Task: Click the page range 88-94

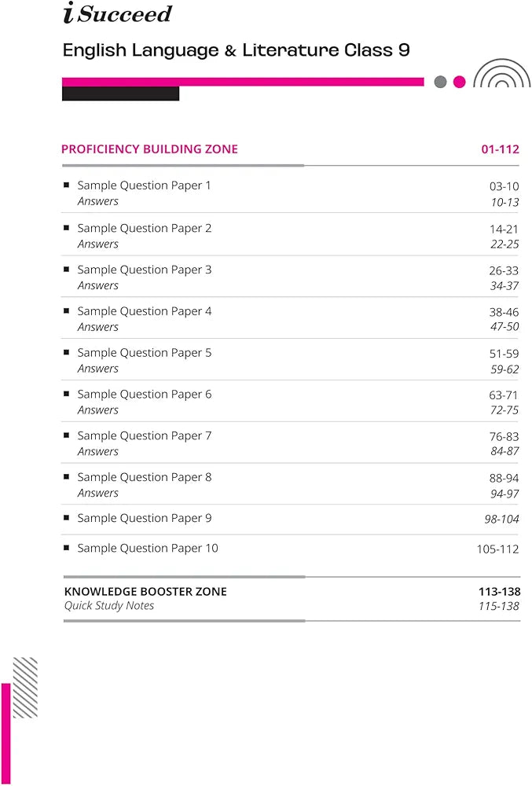Action: (504, 478)
